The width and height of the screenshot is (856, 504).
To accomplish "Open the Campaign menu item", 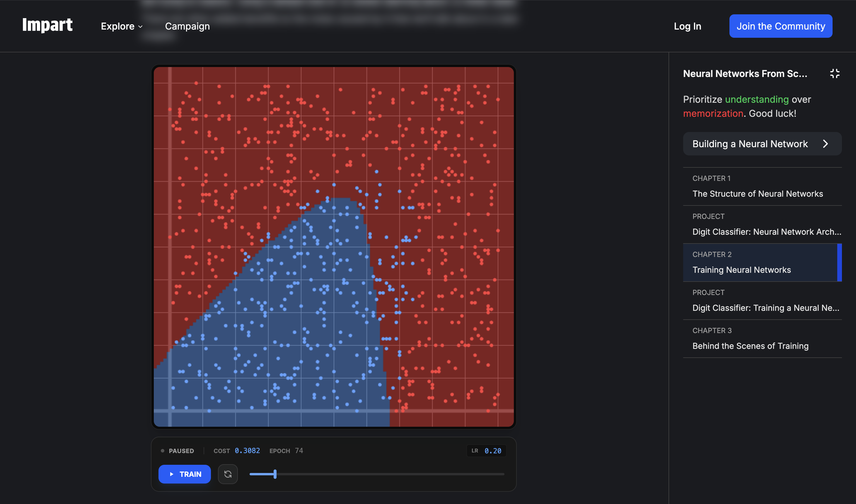I will pyautogui.click(x=187, y=26).
